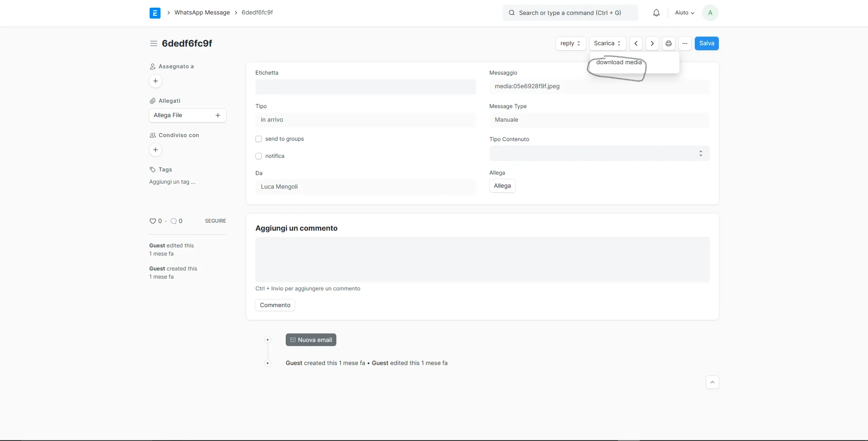
Task: Click the notification bell in the navbar
Action: click(x=656, y=13)
